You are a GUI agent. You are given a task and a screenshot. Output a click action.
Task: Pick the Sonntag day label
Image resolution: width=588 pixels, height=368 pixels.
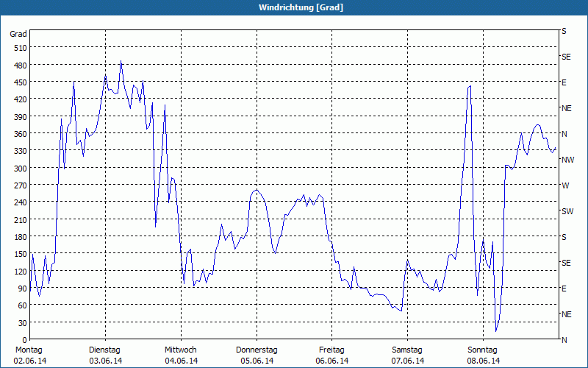pos(482,350)
